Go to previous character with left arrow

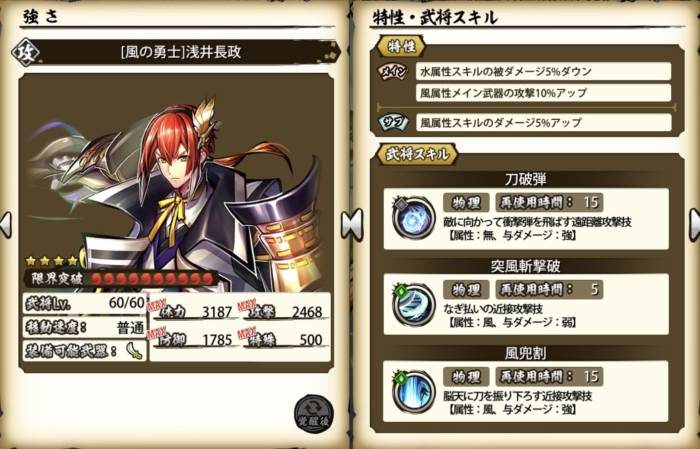pyautogui.click(x=6, y=224)
